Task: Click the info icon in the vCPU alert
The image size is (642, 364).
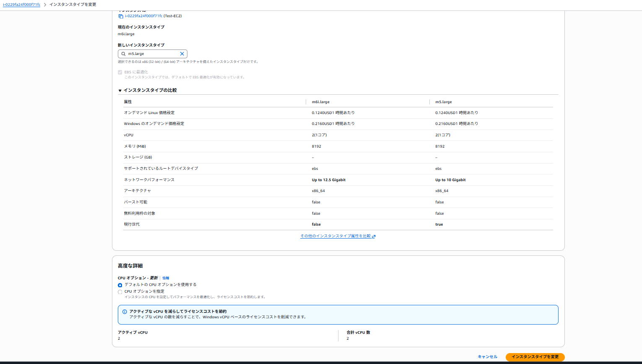Action: [x=125, y=312]
